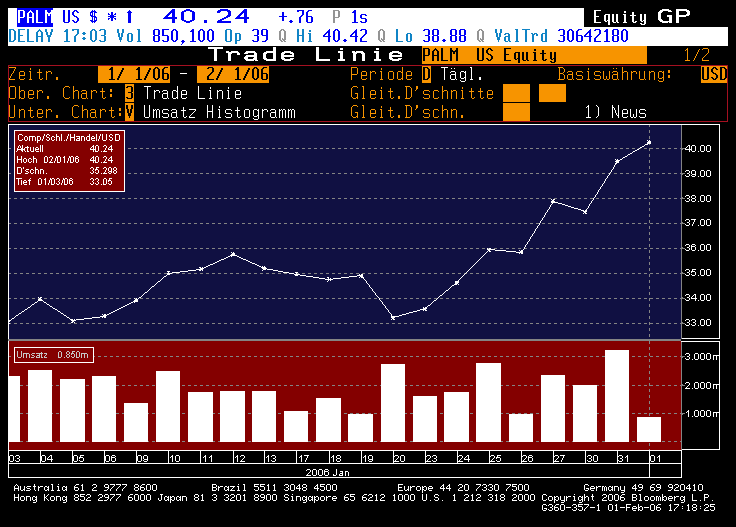Click the 30 date tick on x-axis

point(592,458)
